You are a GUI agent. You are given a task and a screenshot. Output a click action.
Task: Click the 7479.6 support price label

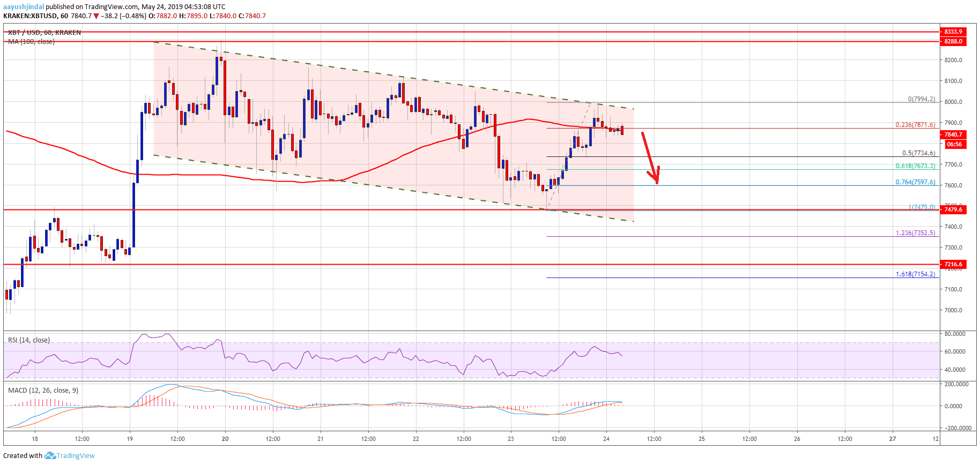point(953,209)
